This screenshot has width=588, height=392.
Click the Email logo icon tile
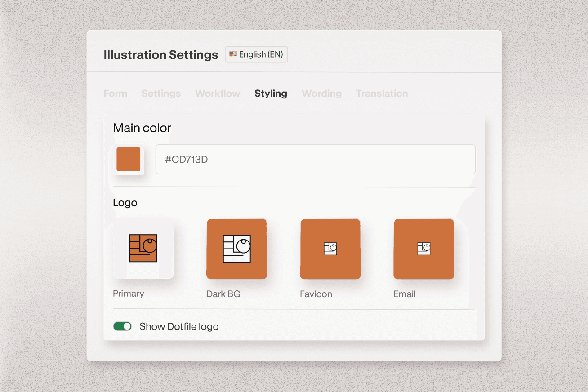(424, 249)
